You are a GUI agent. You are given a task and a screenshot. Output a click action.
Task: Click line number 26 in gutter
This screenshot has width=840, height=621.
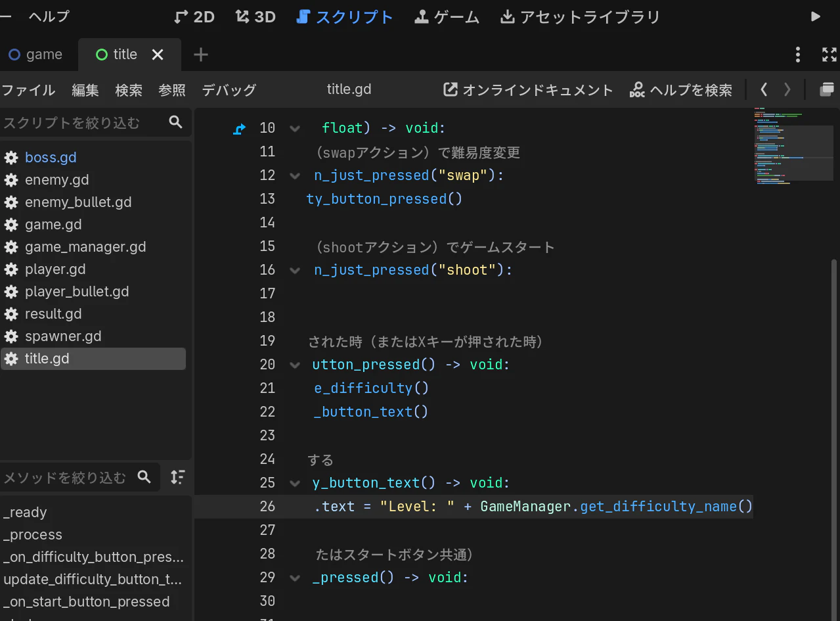pos(267,507)
